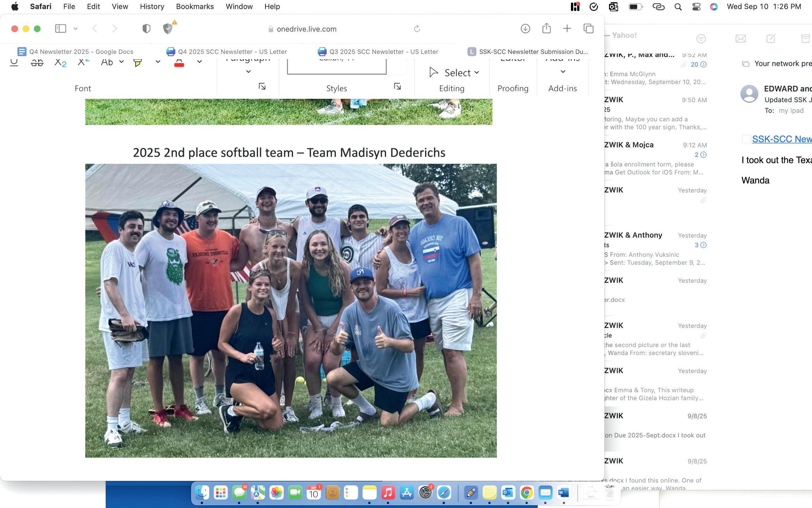Open the Bookmarks menu
Screen dimensions: 812x508
point(195,6)
